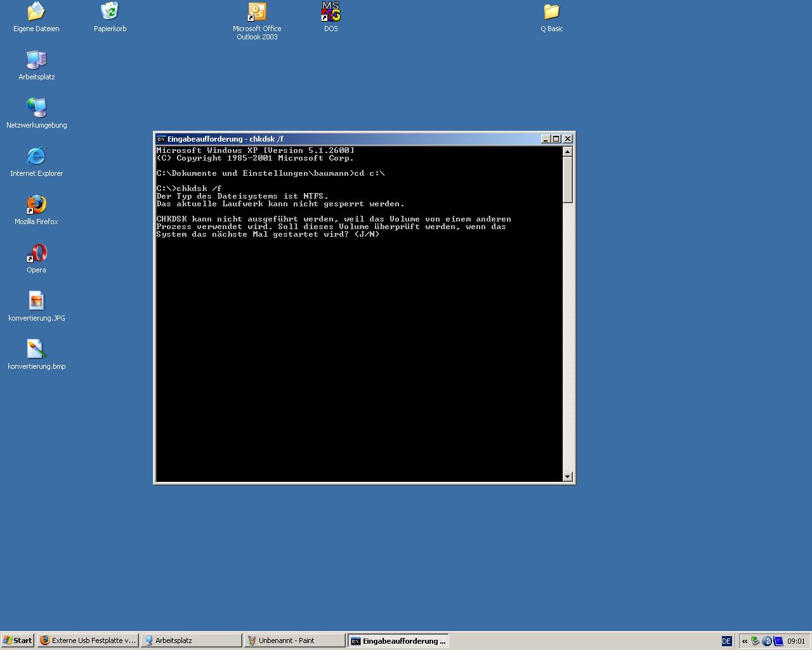Screen dimensions: 812x650
Task: Switch to Unbenannt - Paint taskbar button
Action: point(294,640)
